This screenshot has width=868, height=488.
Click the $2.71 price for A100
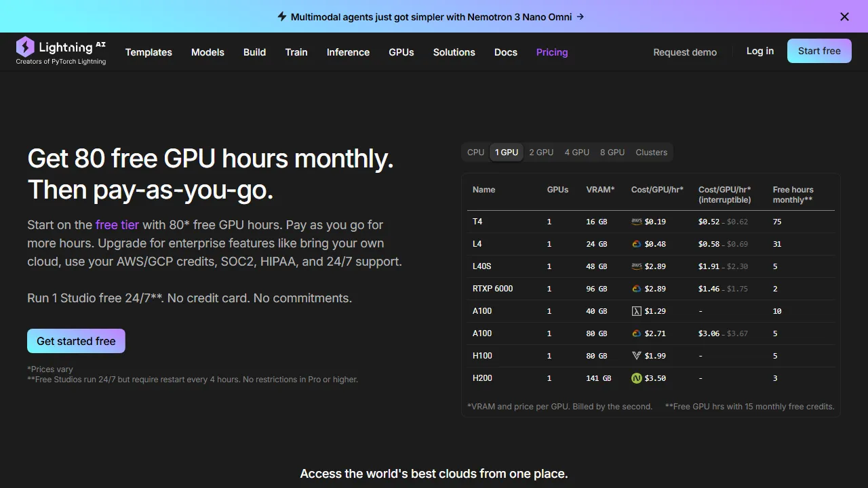655,333
